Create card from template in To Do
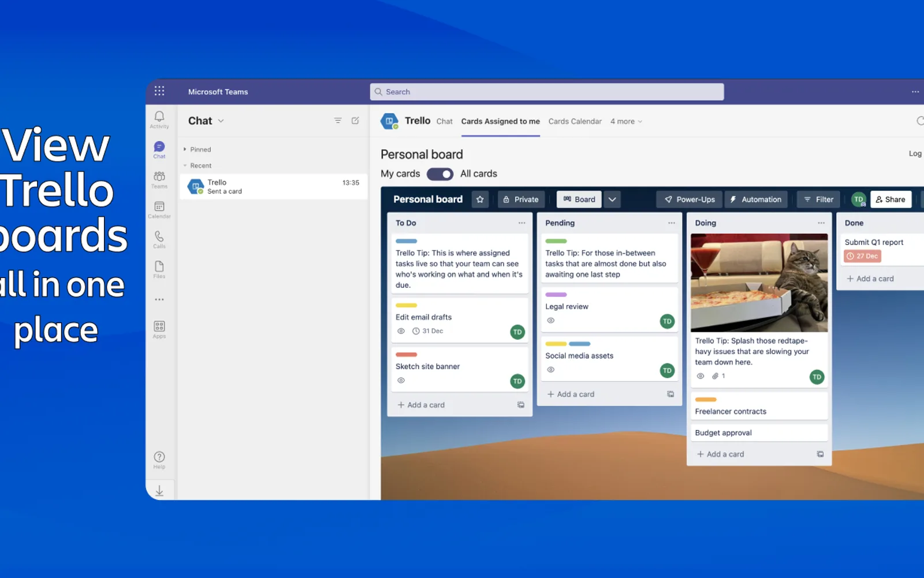Viewport: 924px width, 578px height. click(520, 405)
